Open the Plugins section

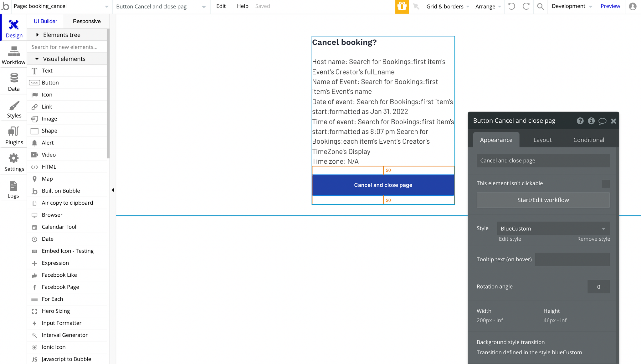tap(13, 136)
